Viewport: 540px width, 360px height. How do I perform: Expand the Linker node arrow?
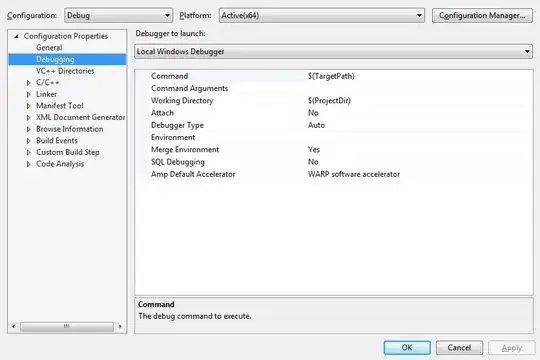[x=29, y=94]
